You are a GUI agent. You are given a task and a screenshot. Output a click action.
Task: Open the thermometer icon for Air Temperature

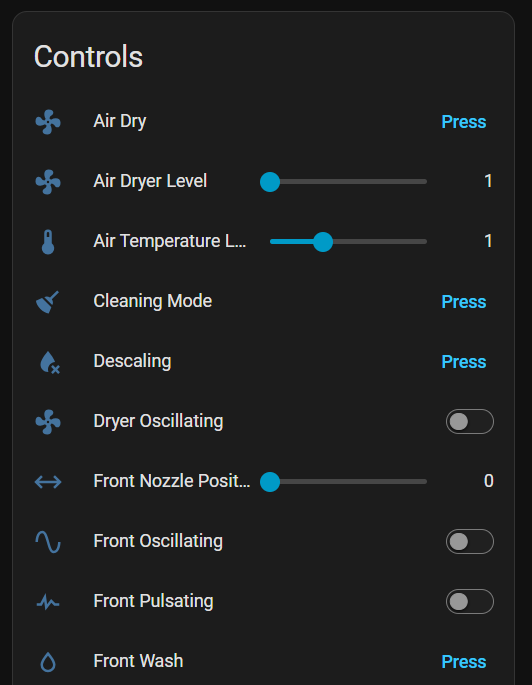click(x=48, y=242)
